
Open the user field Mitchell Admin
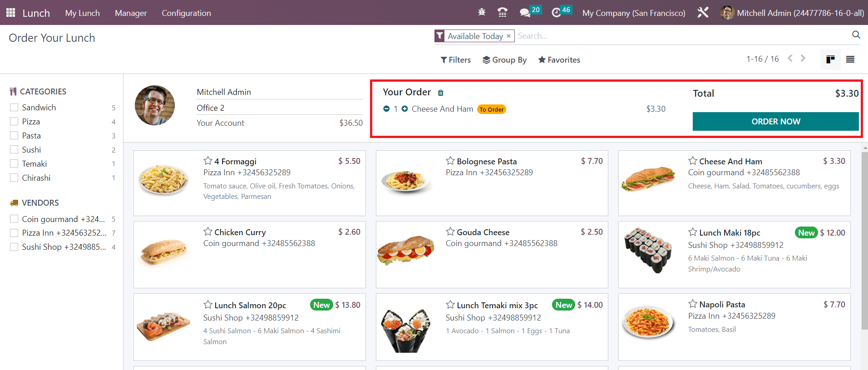279,92
